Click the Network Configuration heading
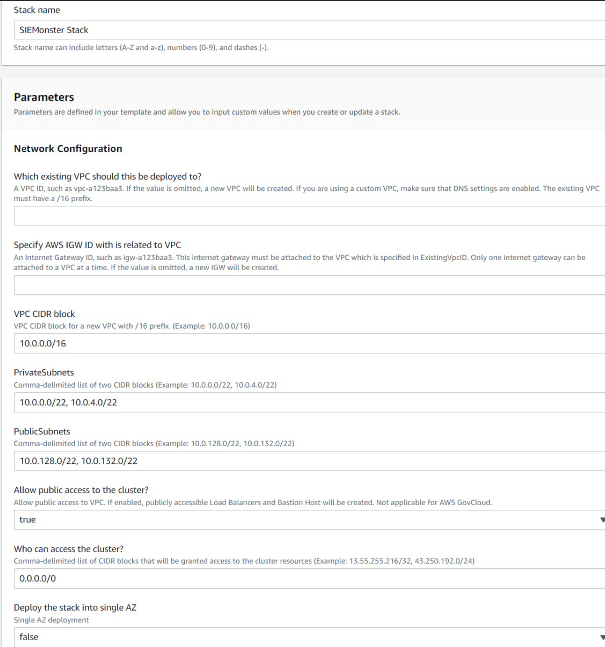 click(68, 149)
